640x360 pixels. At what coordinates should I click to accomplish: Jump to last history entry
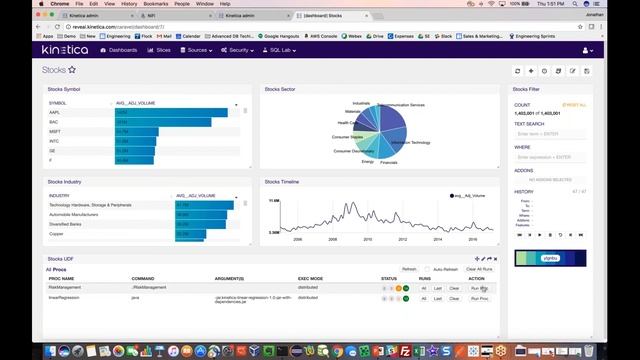tap(580, 235)
